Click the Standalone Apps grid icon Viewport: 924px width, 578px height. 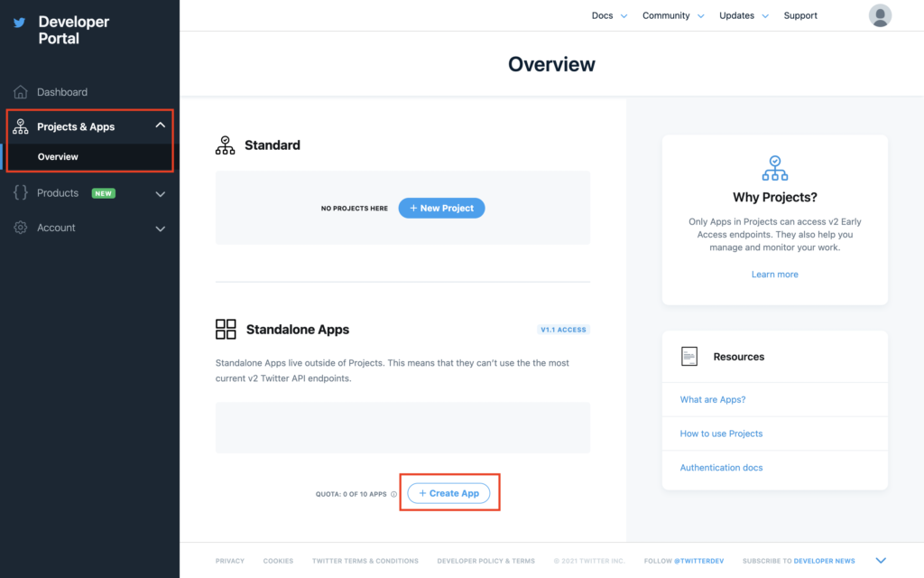click(226, 329)
